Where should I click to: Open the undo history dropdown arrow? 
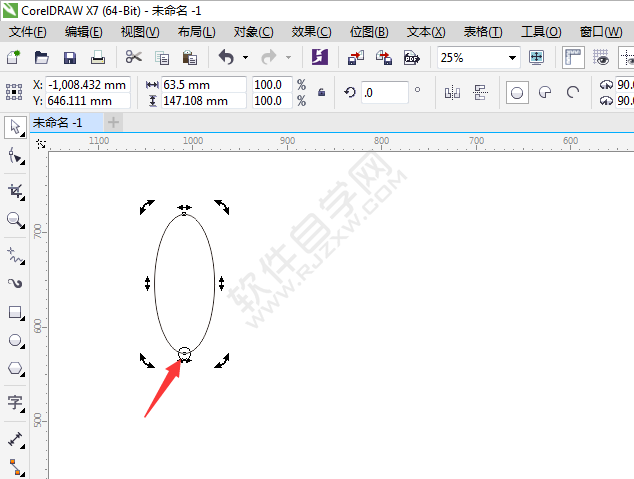click(x=245, y=58)
